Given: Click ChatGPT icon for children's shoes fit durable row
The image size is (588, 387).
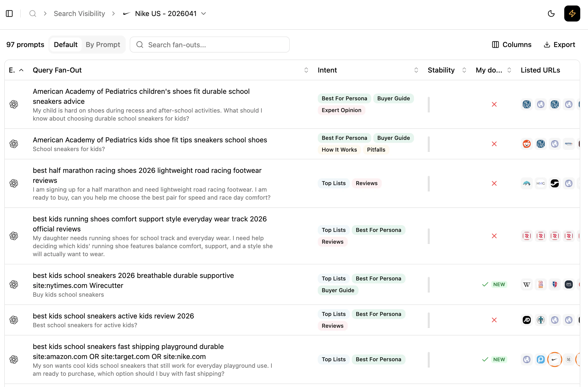Looking at the screenshot, I should [x=14, y=104].
